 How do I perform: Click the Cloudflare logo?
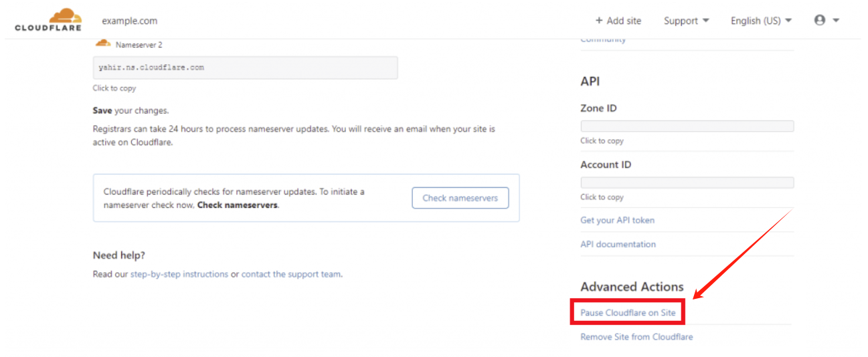point(48,20)
